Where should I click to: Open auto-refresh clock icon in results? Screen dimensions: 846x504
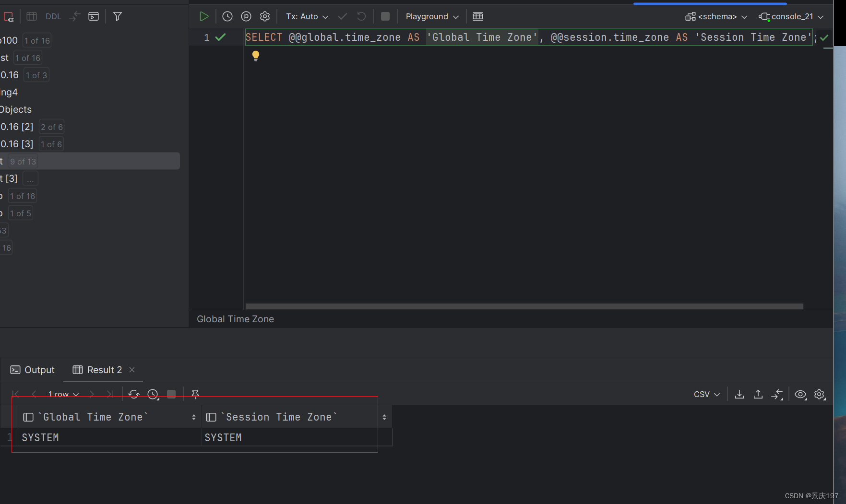pos(153,394)
